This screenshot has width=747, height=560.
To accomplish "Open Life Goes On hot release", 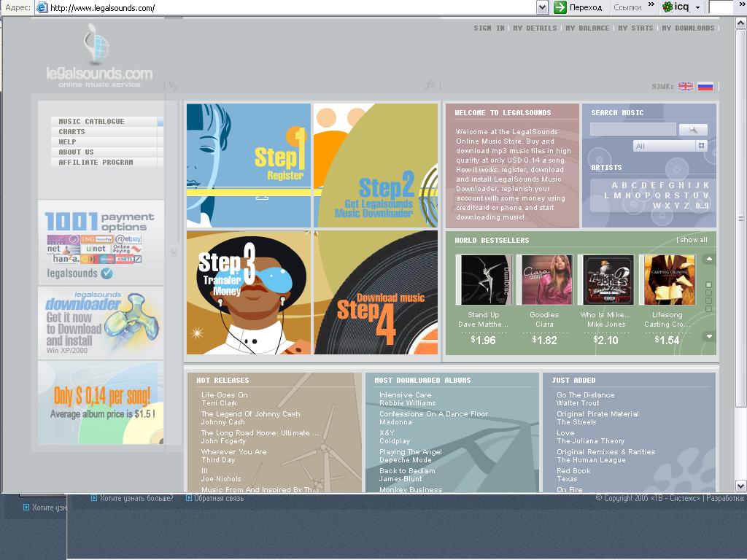I will (225, 394).
